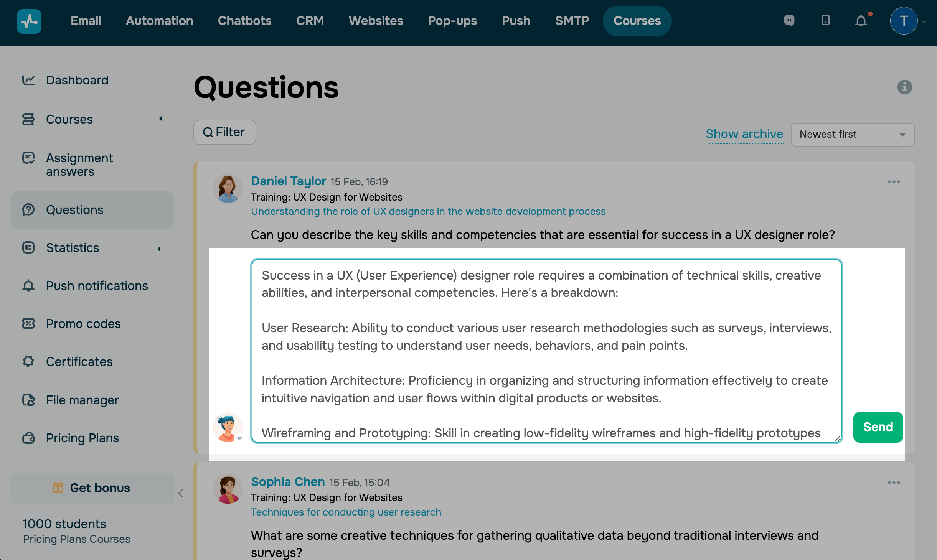Screen dimensions: 937x560
Task: Open the Newest first sort dropdown
Action: pos(853,135)
